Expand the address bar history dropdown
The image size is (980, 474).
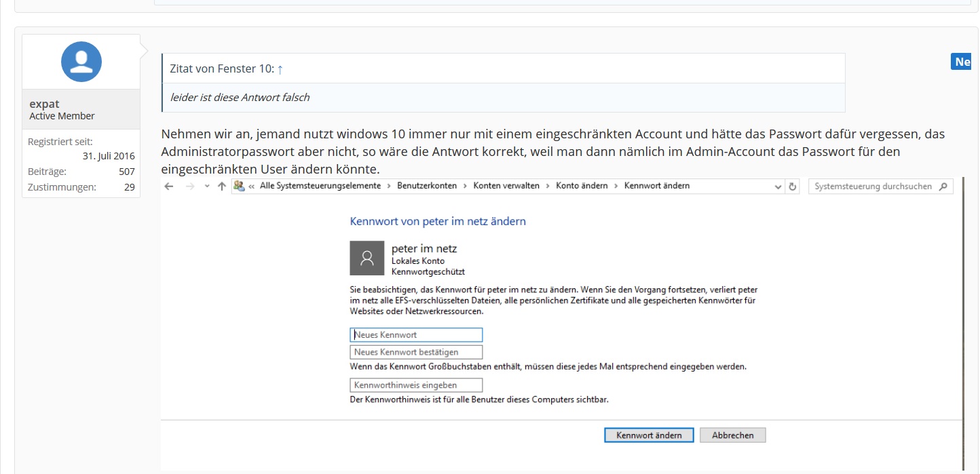coord(778,186)
